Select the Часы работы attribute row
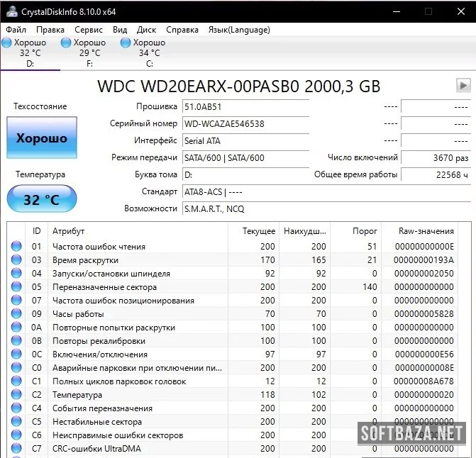Viewport: 476px width, 458px height. 78,314
